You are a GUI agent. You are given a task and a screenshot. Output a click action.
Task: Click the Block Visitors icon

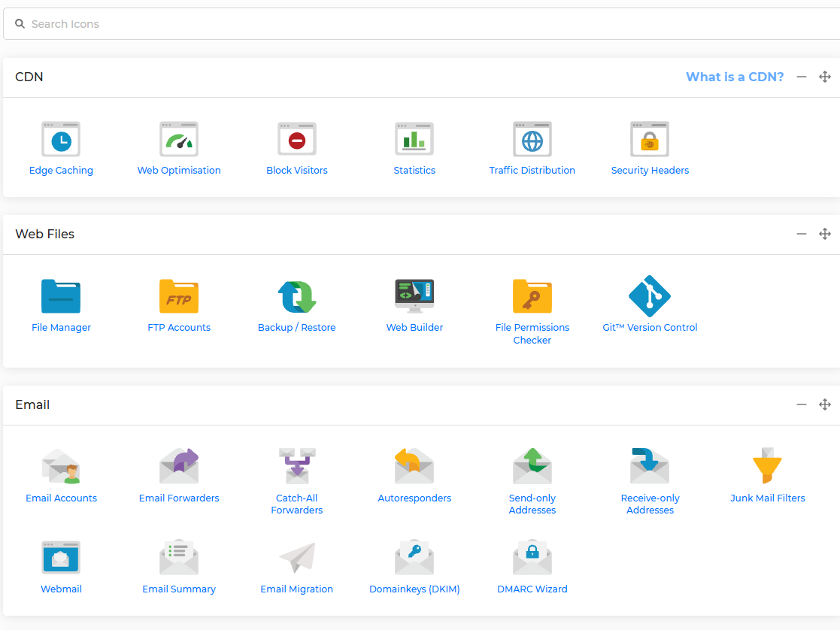click(297, 139)
